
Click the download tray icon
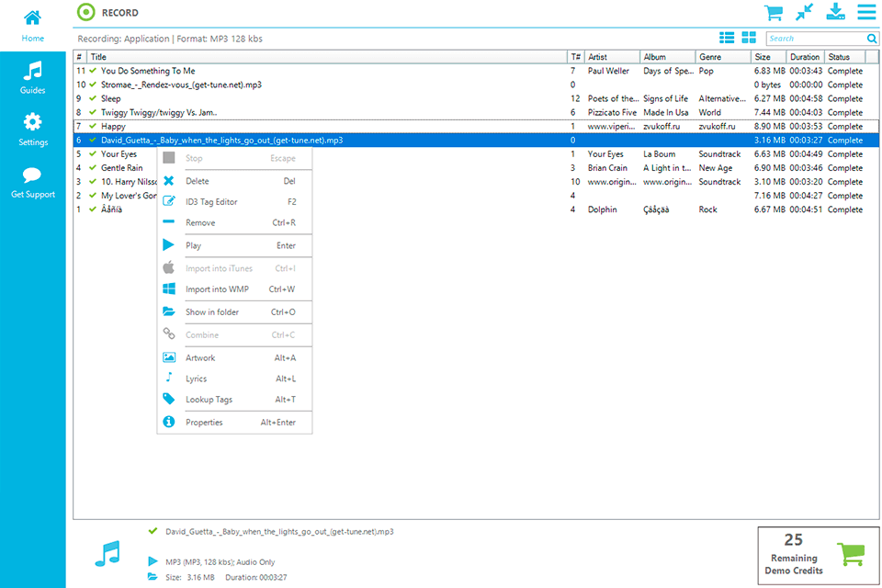pos(835,12)
